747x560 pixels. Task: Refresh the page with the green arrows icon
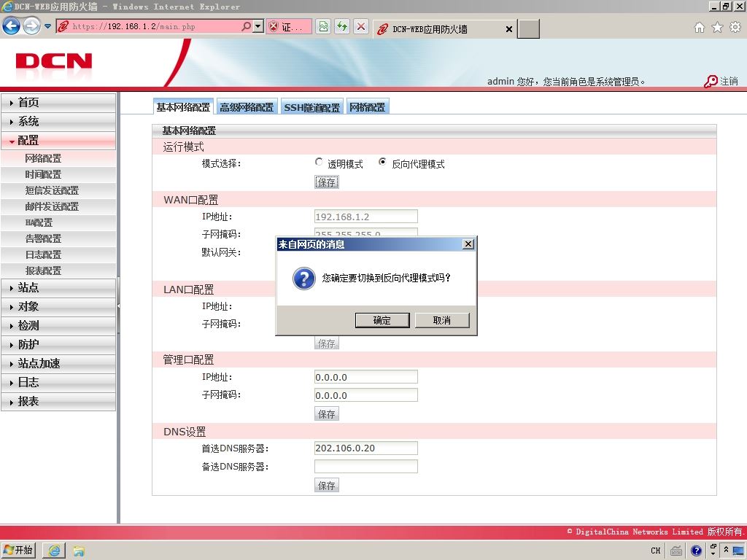click(342, 26)
